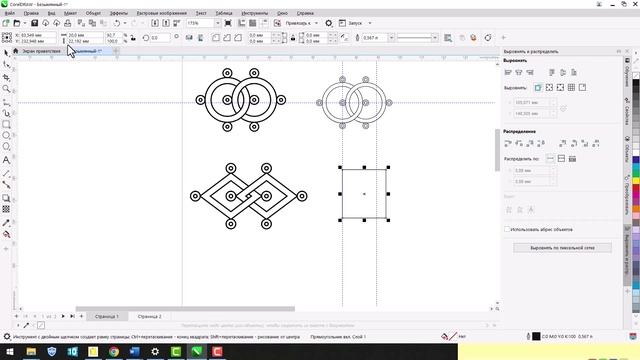Open the Макет menu

coord(70,13)
